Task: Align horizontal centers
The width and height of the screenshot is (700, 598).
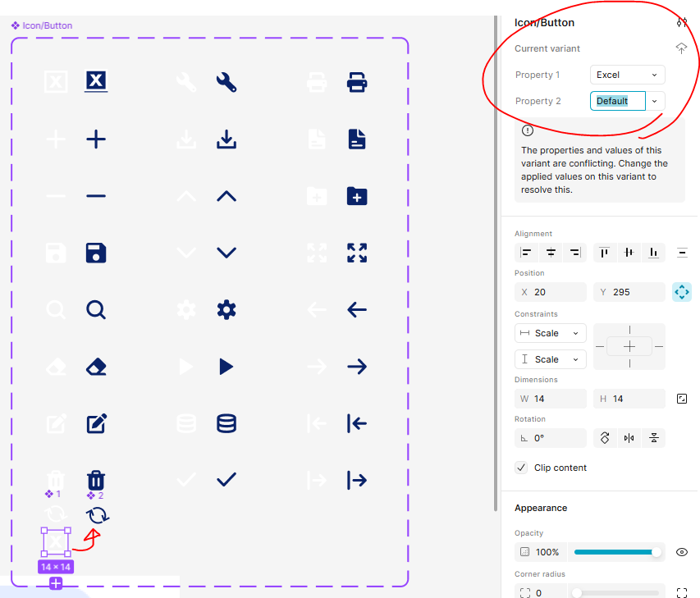Action: pyautogui.click(x=551, y=253)
